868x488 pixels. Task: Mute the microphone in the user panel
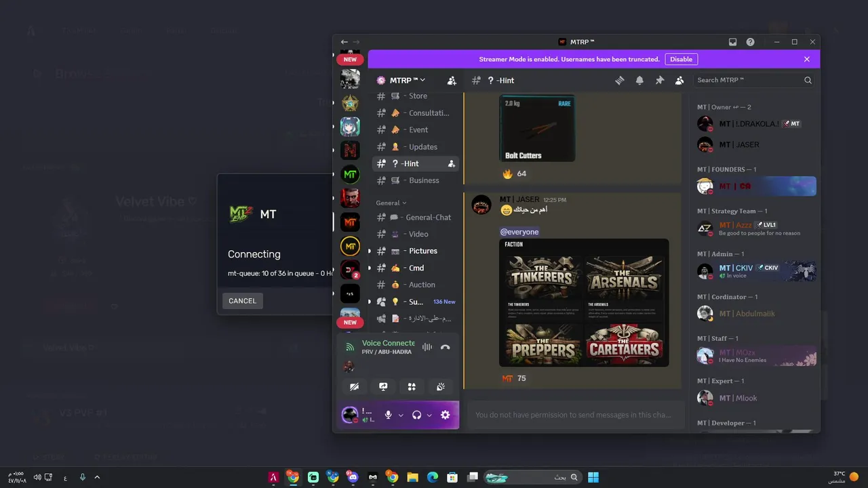pyautogui.click(x=388, y=415)
